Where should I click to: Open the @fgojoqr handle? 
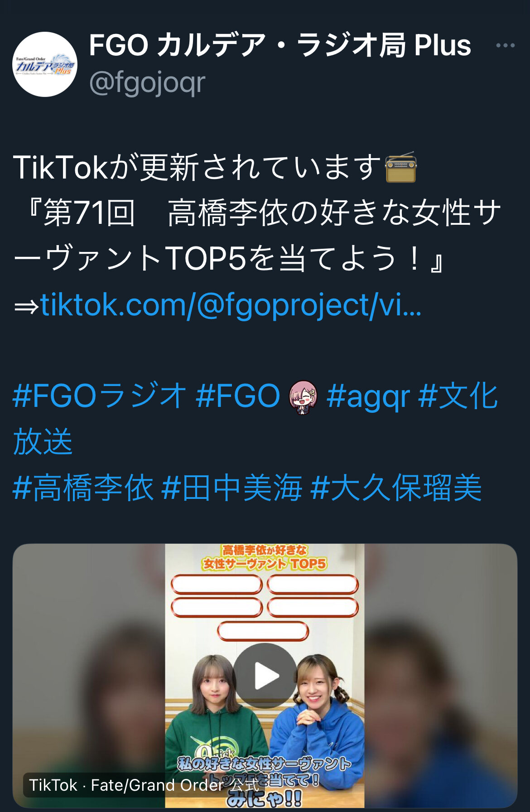(x=147, y=82)
